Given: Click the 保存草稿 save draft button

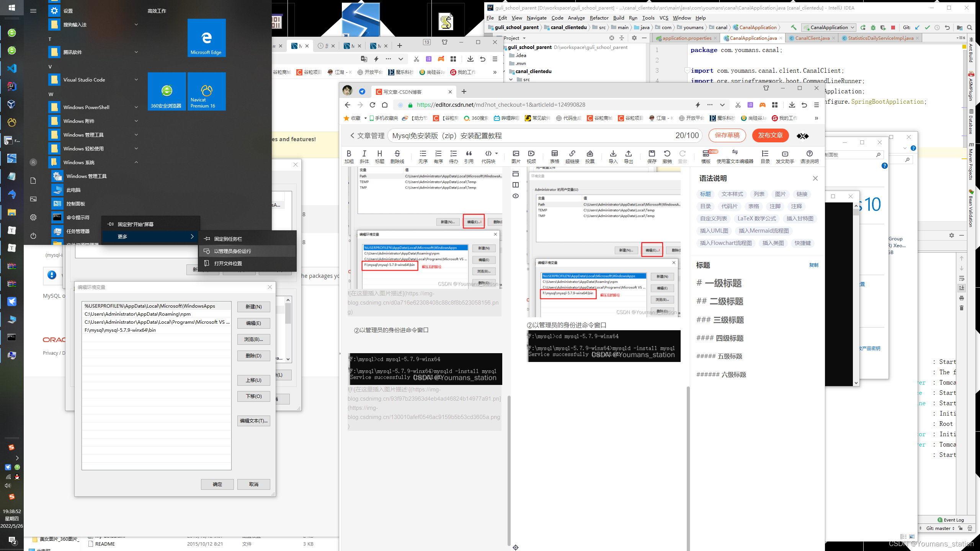Looking at the screenshot, I should point(727,135).
